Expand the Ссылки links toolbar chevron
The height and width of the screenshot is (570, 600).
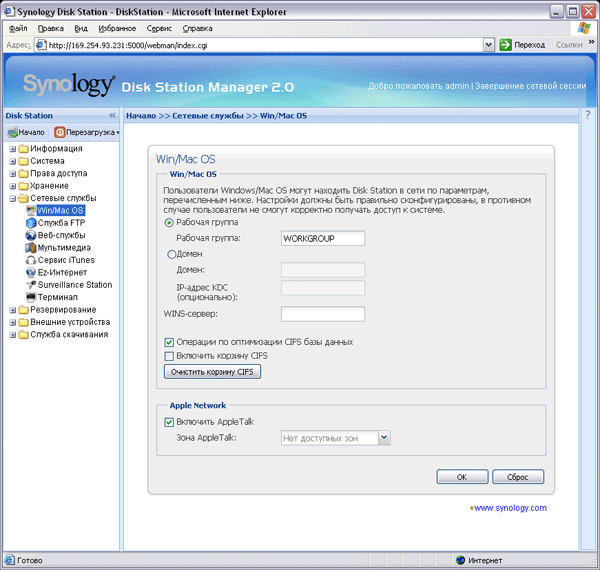(592, 41)
